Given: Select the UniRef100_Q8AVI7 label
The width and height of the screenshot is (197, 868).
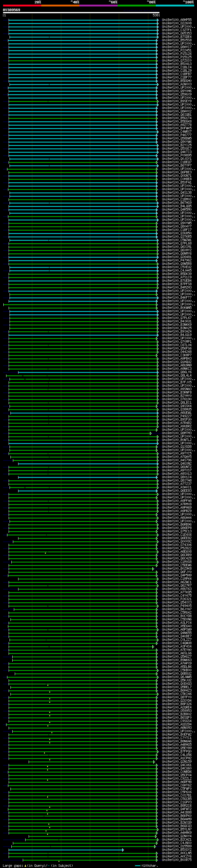Looking at the screenshot, I should pos(177,47).
